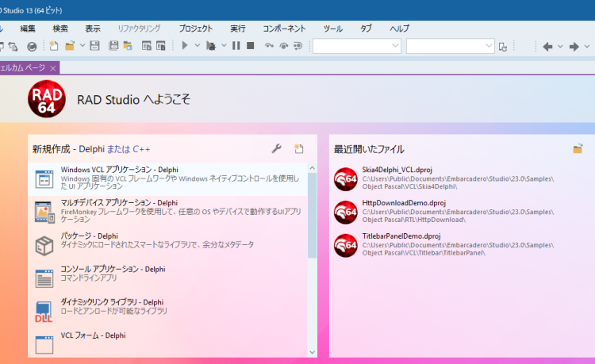Open the ツール menu

[x=333, y=29]
